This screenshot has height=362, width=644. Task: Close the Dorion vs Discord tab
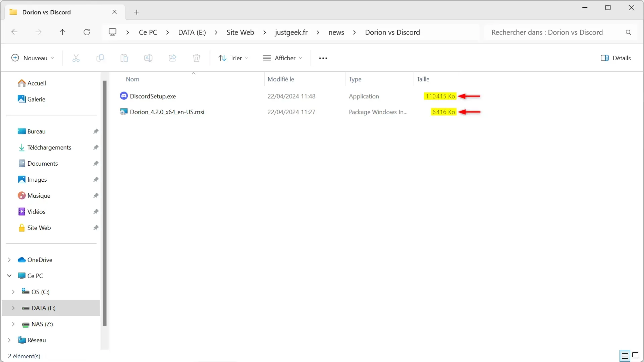click(114, 12)
